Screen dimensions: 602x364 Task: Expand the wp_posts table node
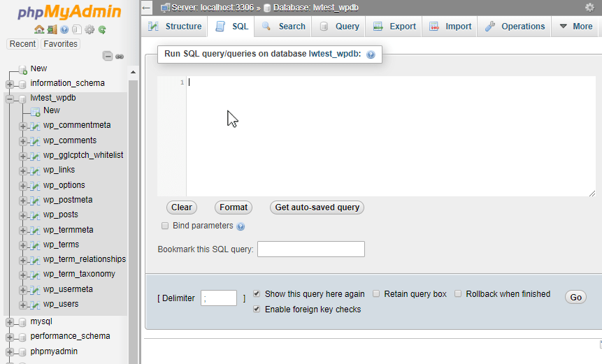pyautogui.click(x=22, y=215)
